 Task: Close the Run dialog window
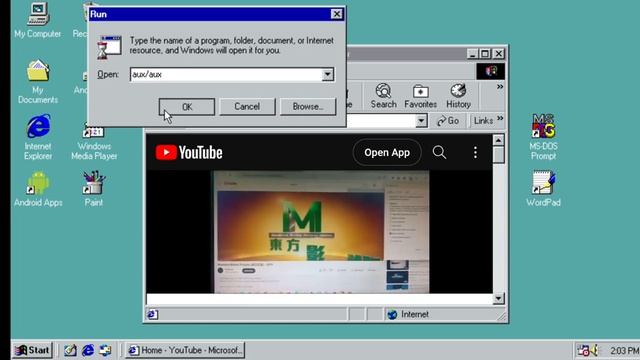tap(336, 14)
